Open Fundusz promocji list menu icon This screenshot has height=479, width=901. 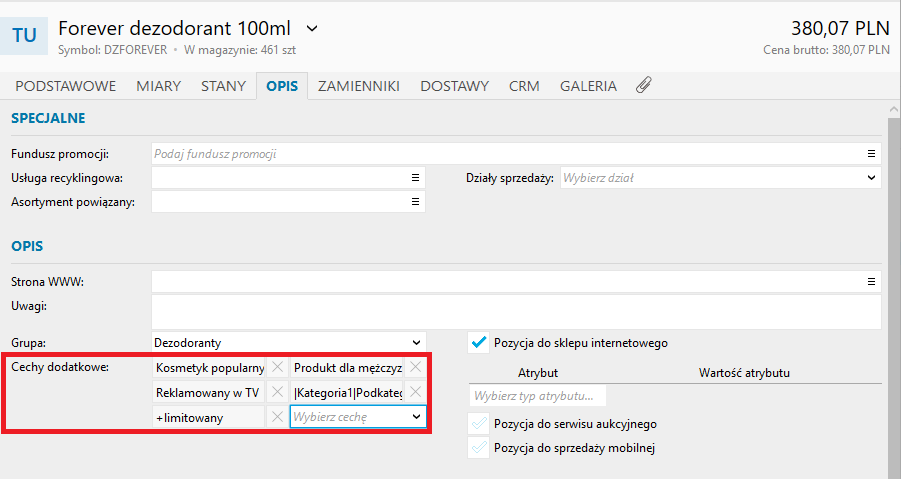[871, 154]
